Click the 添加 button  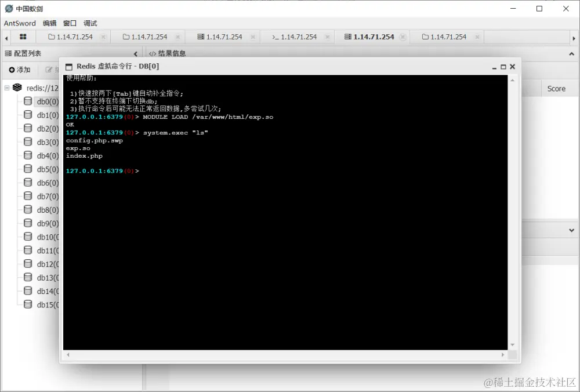[x=20, y=70]
